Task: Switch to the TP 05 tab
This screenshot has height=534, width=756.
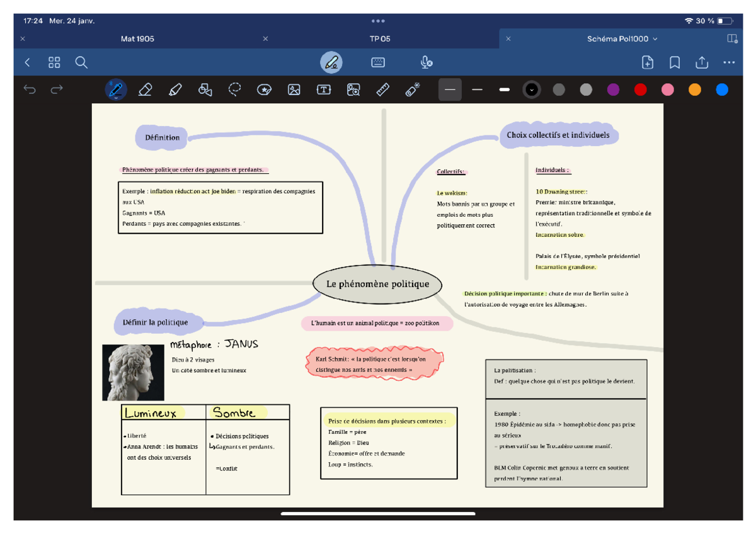Action: pos(380,39)
